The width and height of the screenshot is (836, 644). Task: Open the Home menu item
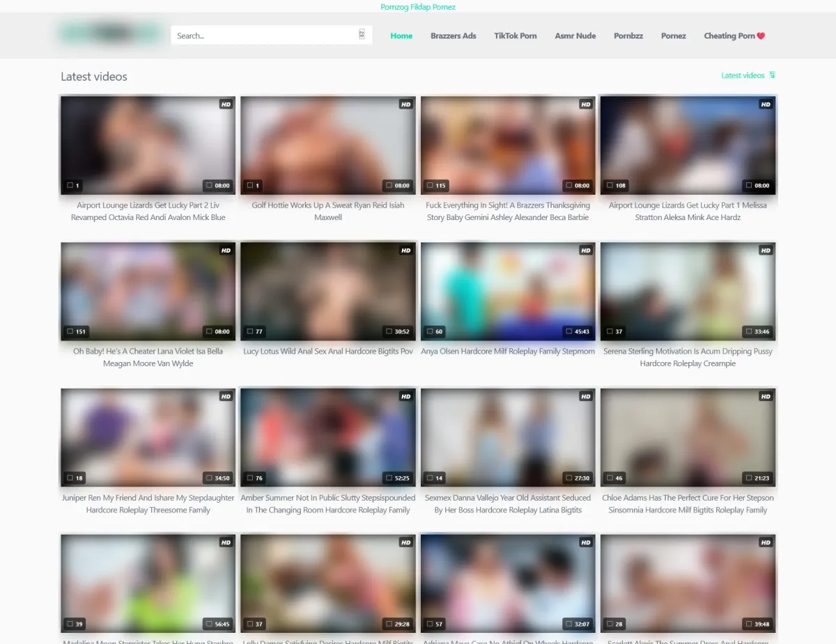(401, 36)
